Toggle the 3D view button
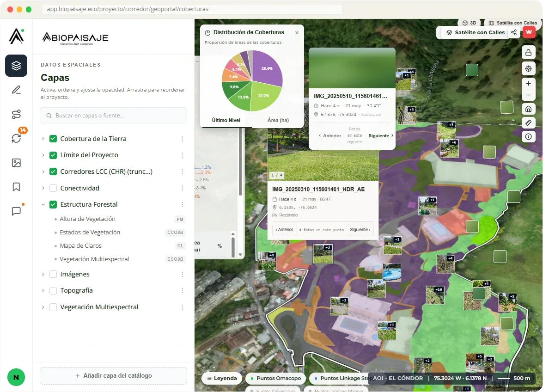Viewport: 543px width, 392px height. (470, 23)
